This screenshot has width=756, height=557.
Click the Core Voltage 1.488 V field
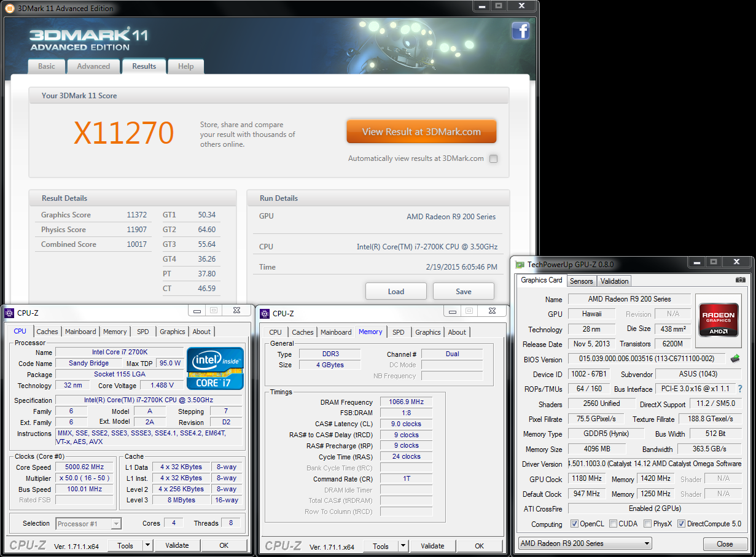[162, 386]
